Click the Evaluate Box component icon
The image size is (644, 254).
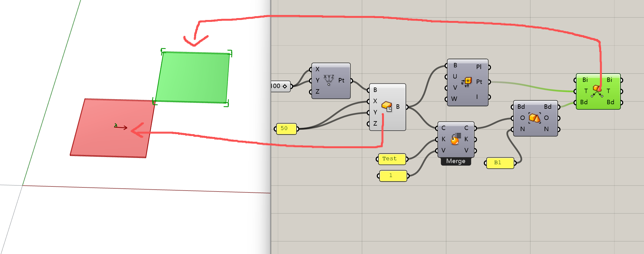[x=466, y=82]
